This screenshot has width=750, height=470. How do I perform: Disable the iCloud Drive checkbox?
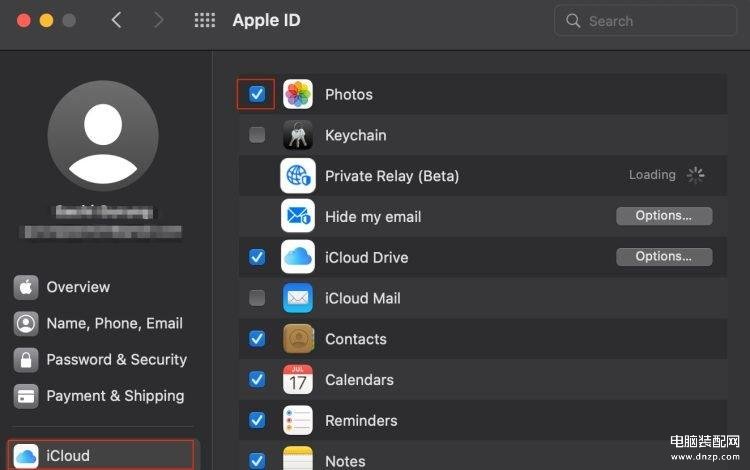(x=257, y=257)
